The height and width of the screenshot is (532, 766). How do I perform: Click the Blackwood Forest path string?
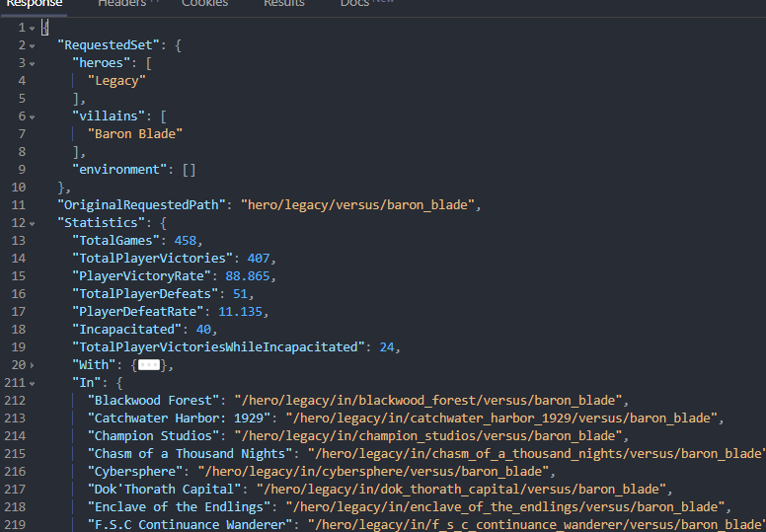[x=428, y=400]
